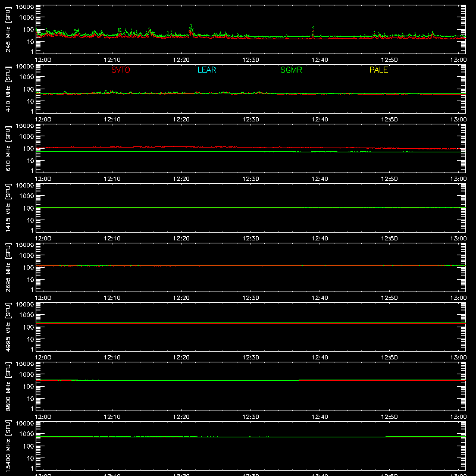Click the 12:20 time label under 2695 MHz plot
476x476 pixels.
(x=181, y=298)
